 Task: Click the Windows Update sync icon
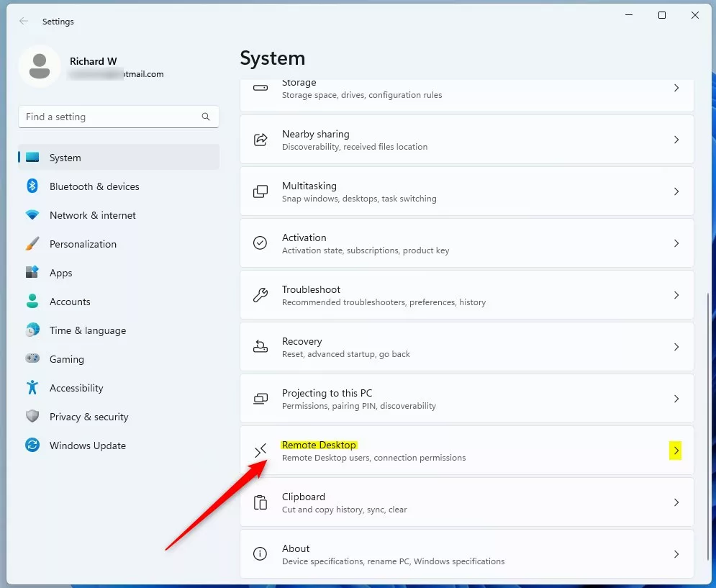[32, 445]
